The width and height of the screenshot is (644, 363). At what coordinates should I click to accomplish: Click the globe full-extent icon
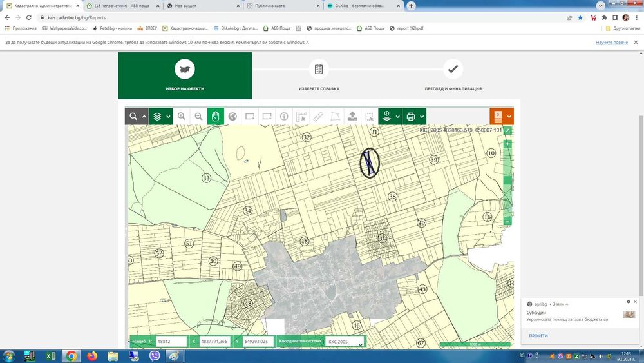point(232,117)
